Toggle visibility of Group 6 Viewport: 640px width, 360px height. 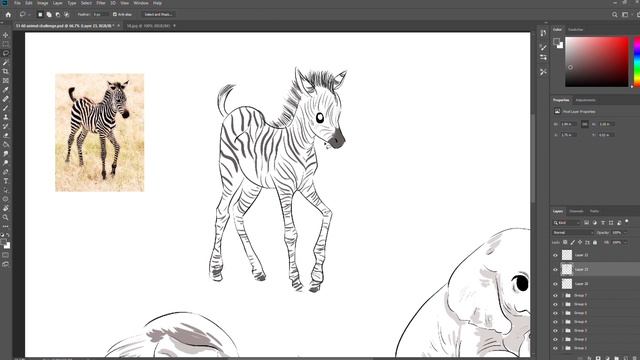[x=555, y=304]
